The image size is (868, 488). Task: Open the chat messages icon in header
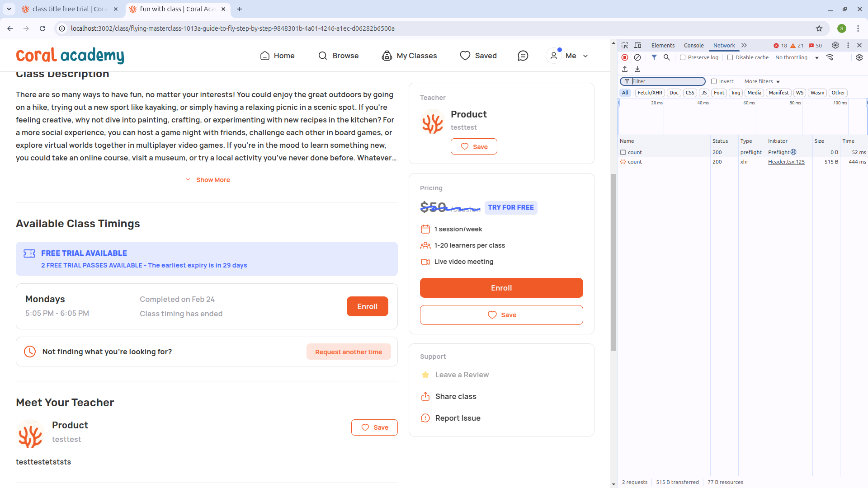[523, 56]
